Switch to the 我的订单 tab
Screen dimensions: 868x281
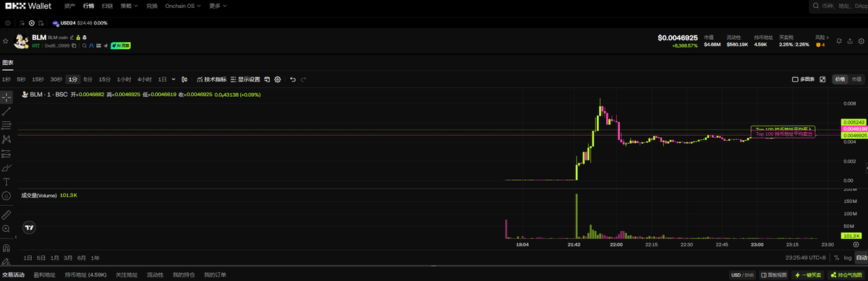[x=215, y=275]
